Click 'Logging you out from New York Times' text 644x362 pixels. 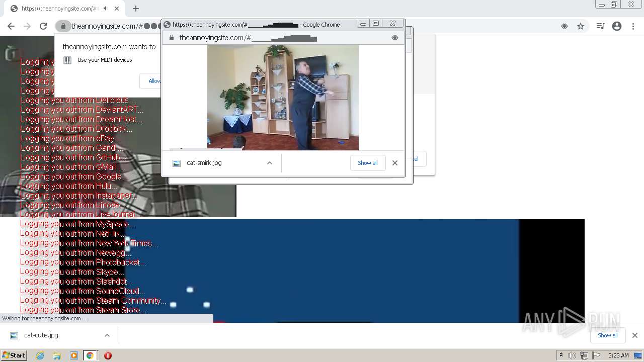89,243
